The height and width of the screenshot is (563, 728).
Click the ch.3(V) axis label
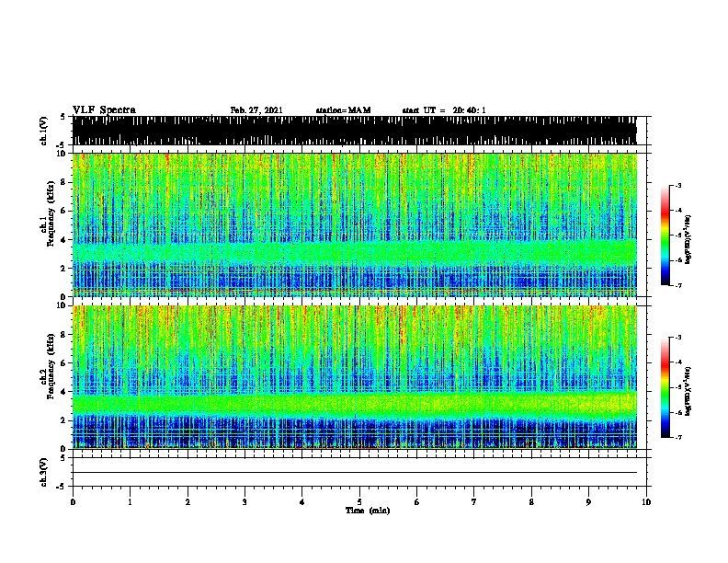pos(43,472)
